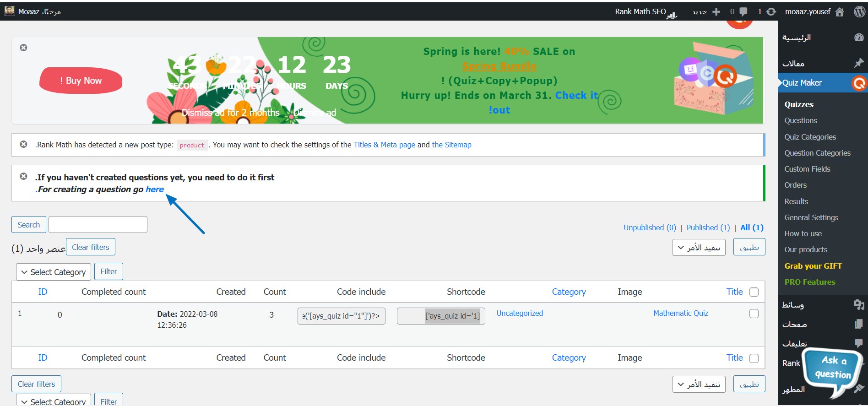Filter by Published (1) quizzes
868x406 pixels.
(708, 227)
